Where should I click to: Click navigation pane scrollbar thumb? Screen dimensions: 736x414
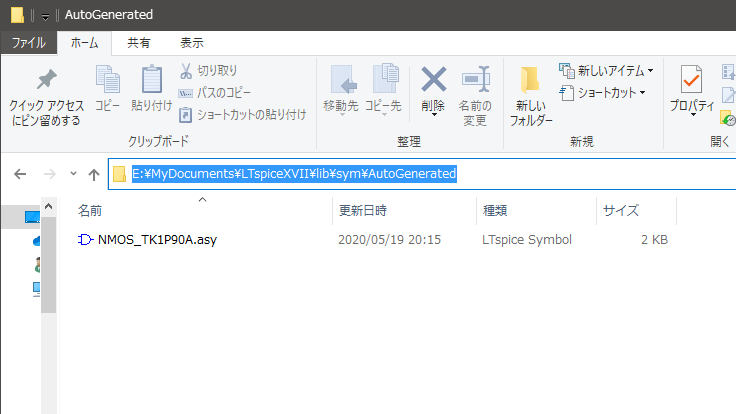48,265
